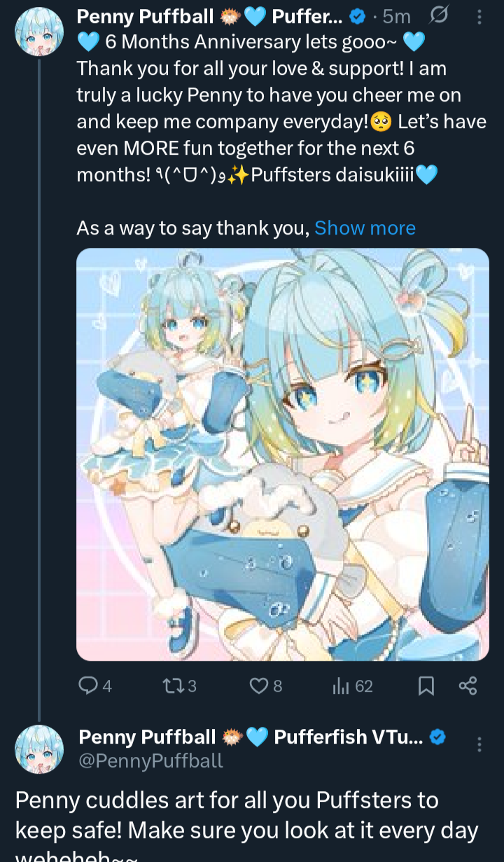Tap the 5m timestamp on the first post

coord(397,16)
